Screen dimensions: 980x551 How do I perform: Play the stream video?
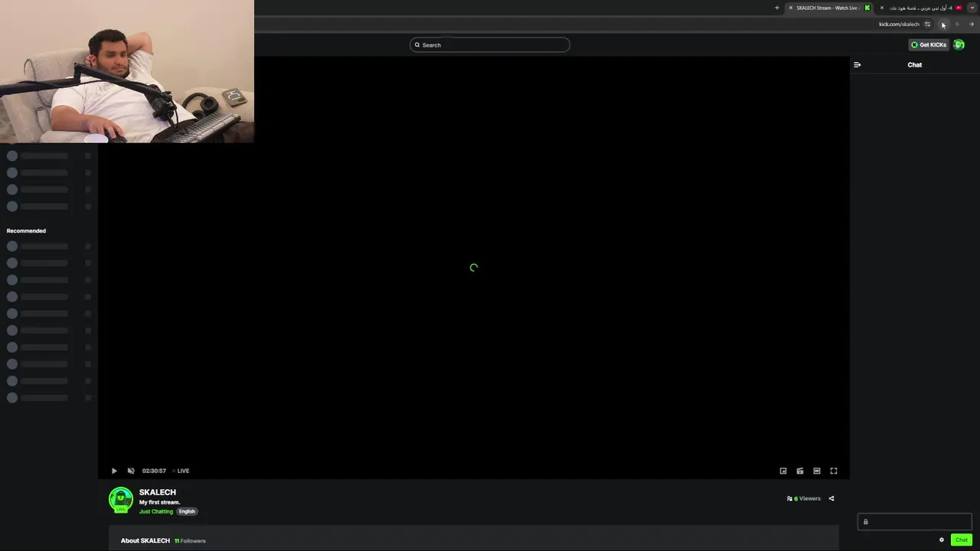pos(114,471)
